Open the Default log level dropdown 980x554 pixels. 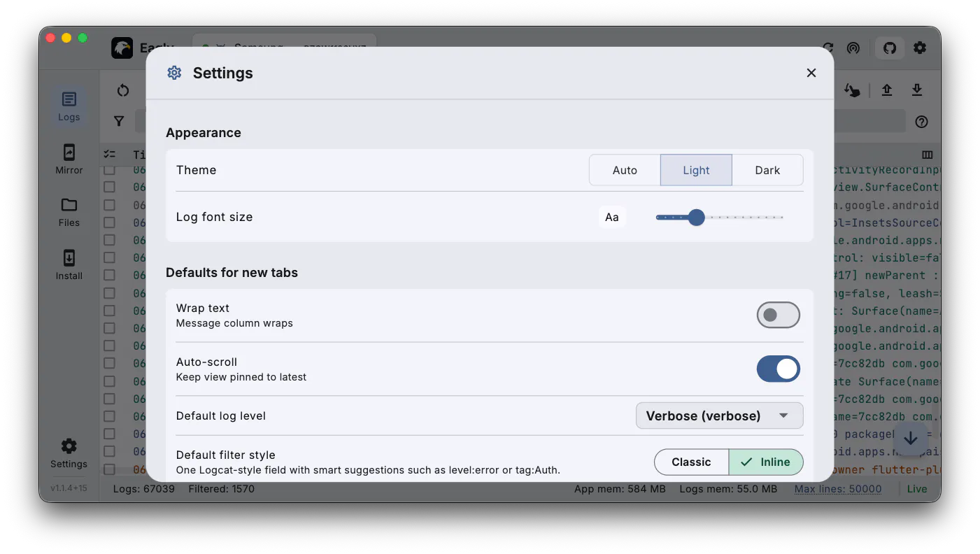[719, 415]
